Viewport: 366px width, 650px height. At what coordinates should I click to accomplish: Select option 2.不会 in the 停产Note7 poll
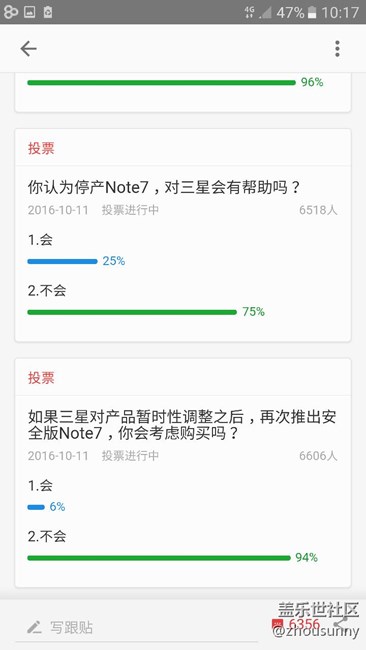tap(47, 291)
